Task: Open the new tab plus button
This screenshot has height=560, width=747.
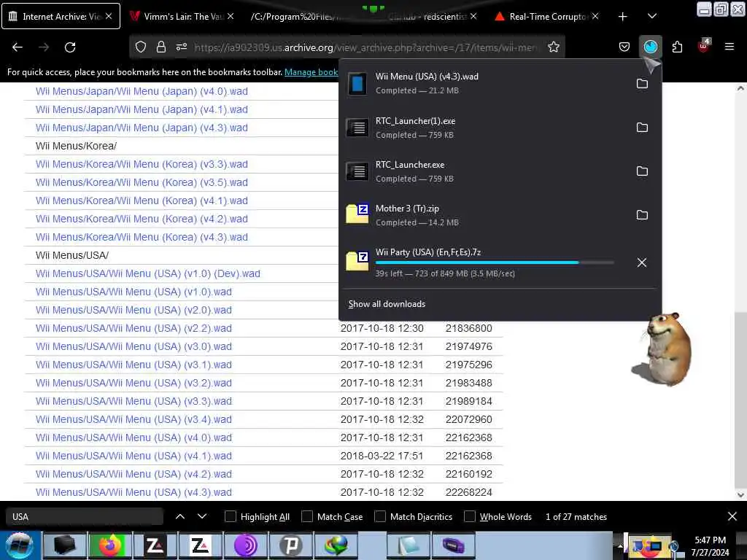Action: (x=623, y=17)
